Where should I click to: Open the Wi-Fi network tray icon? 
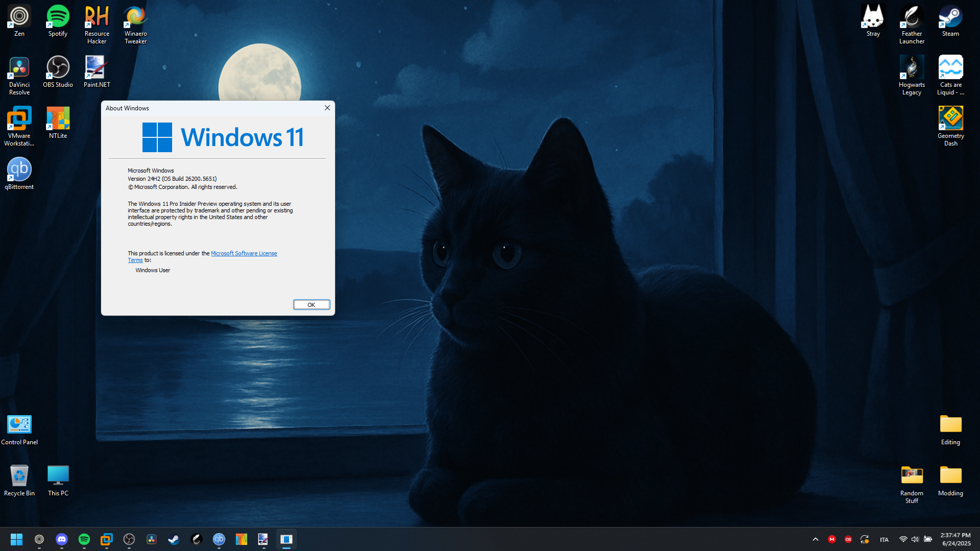click(x=903, y=539)
